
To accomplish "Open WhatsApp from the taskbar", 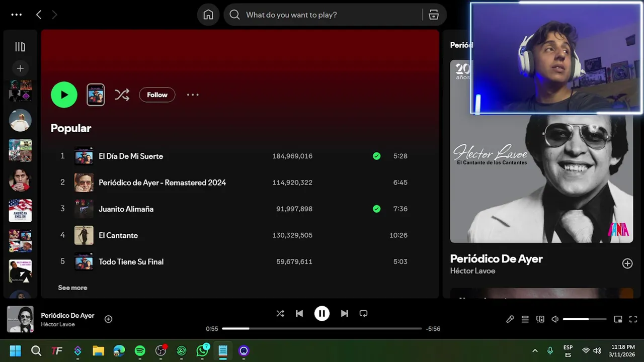I will 202,351.
